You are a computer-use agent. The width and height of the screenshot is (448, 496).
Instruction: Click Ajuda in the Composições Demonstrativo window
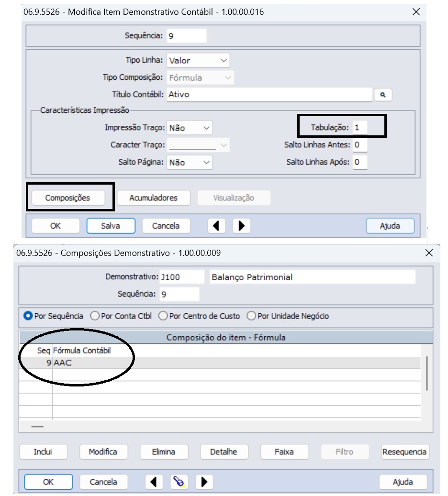403,482
